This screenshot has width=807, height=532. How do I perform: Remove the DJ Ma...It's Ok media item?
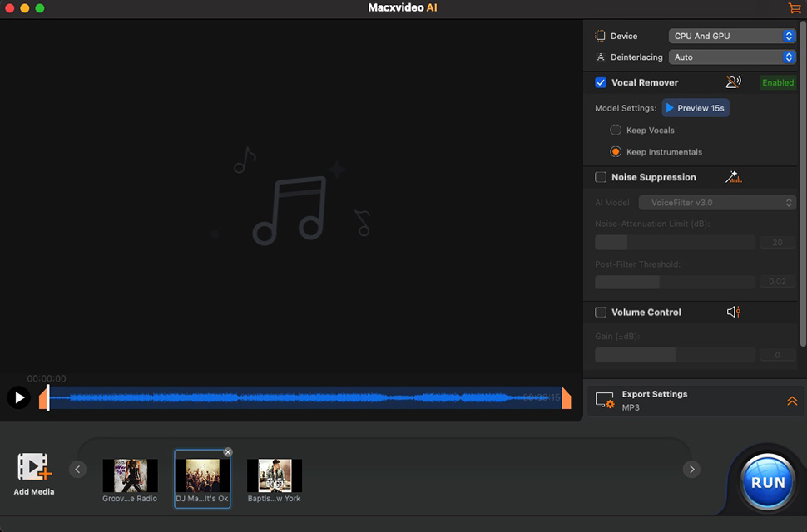228,452
